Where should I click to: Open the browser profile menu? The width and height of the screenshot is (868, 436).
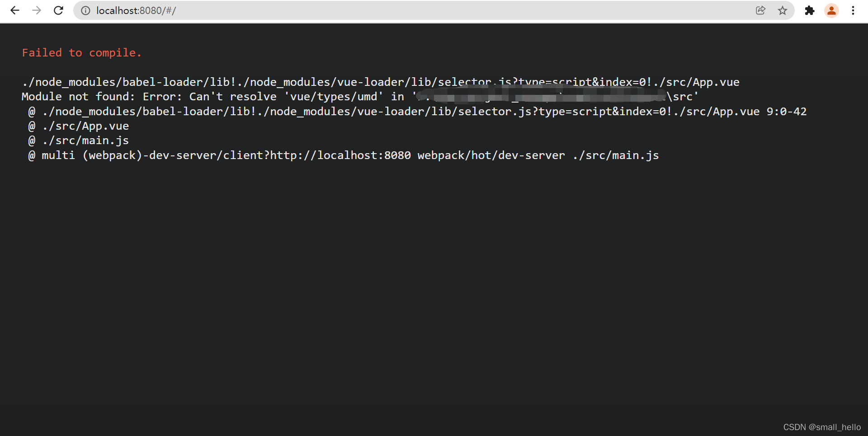[x=831, y=10]
